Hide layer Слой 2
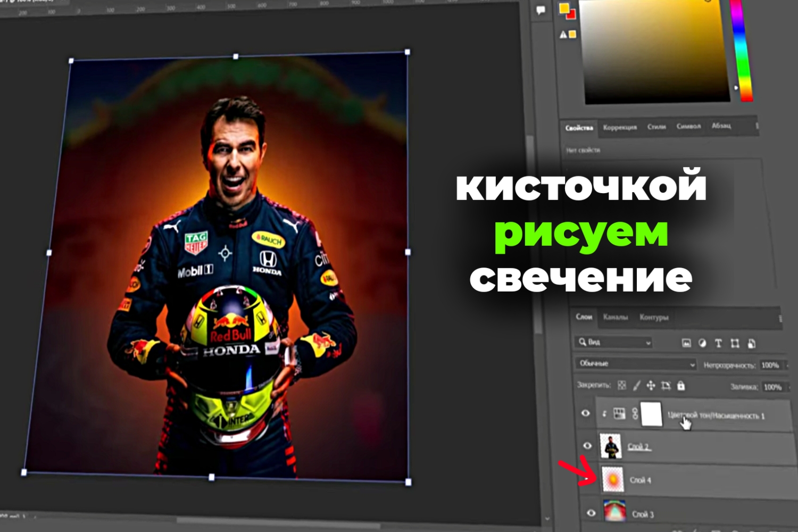The height and width of the screenshot is (532, 798). click(x=587, y=446)
